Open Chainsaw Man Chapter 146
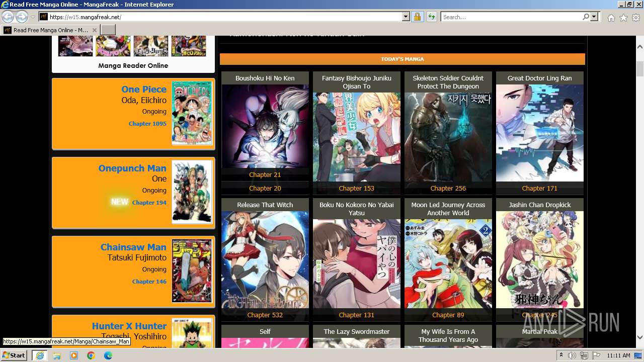Screen dimensions: 644x362 pyautogui.click(x=149, y=282)
